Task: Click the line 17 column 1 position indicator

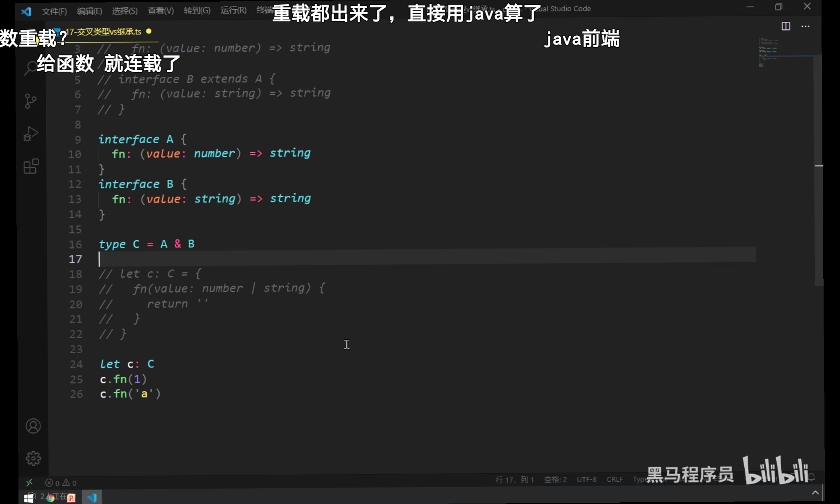Action: 514,480
